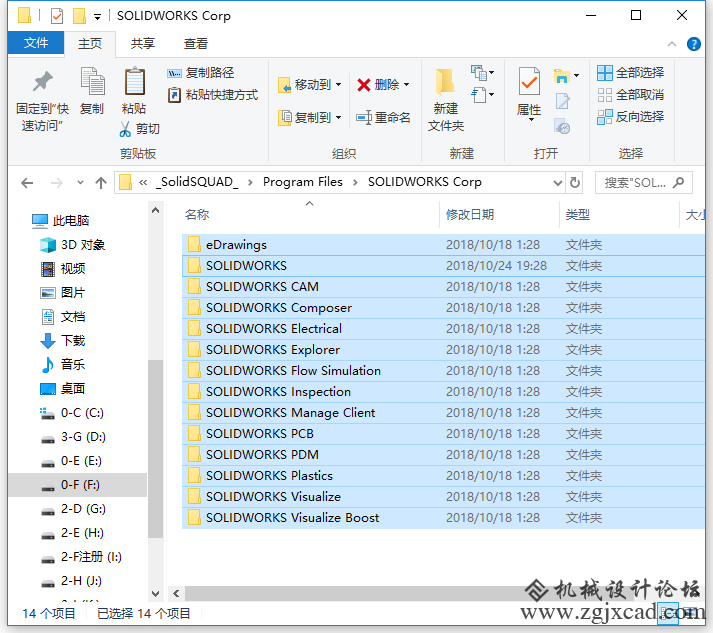Image resolution: width=713 pixels, height=633 pixels.
Task: Click Select All (全部选择)
Action: click(631, 73)
